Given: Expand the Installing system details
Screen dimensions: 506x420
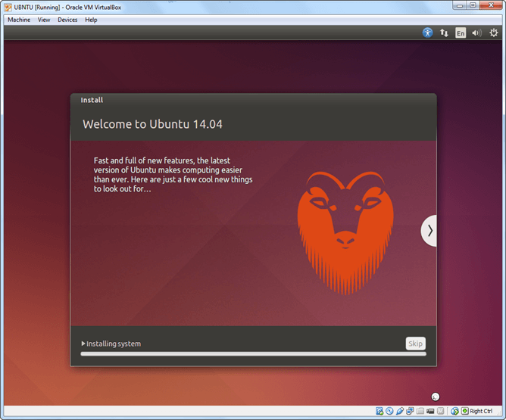Looking at the screenshot, I should tap(83, 344).
